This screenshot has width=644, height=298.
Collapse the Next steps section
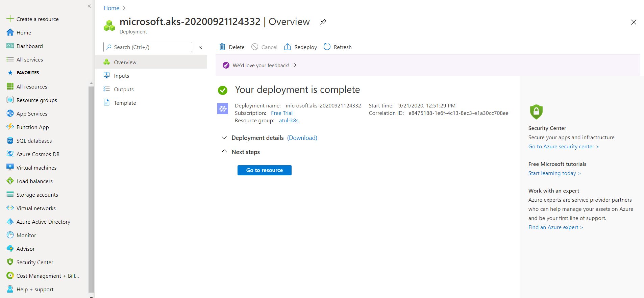tap(224, 152)
